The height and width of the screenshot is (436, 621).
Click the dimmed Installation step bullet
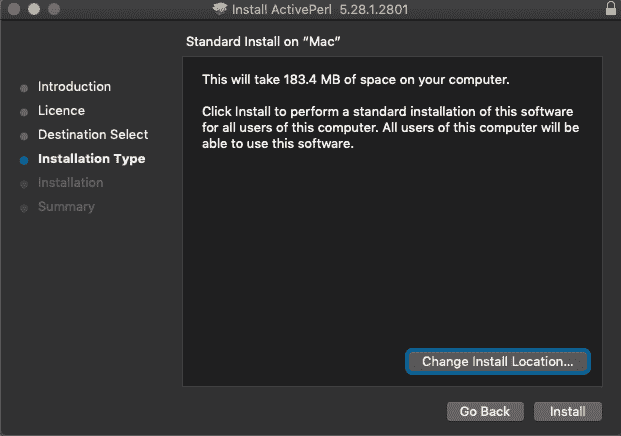(24, 184)
